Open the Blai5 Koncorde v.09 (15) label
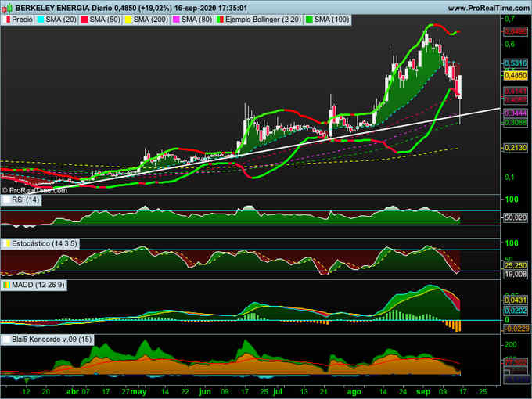 52,340
